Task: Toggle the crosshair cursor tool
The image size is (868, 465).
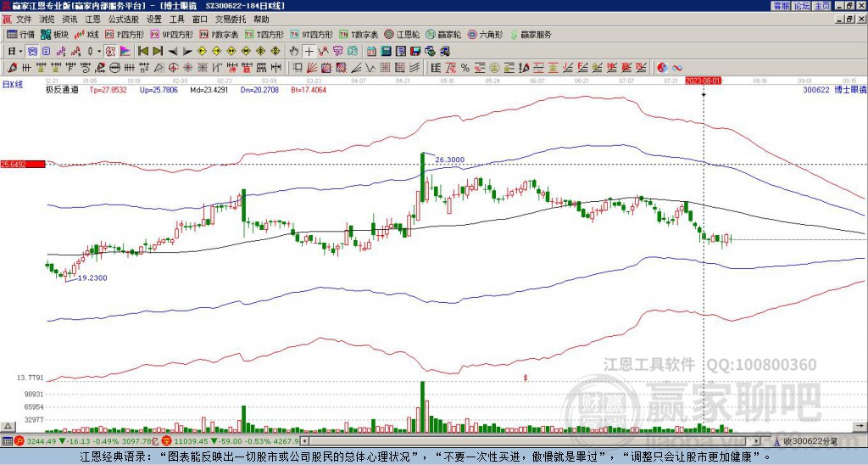Action: tap(309, 52)
